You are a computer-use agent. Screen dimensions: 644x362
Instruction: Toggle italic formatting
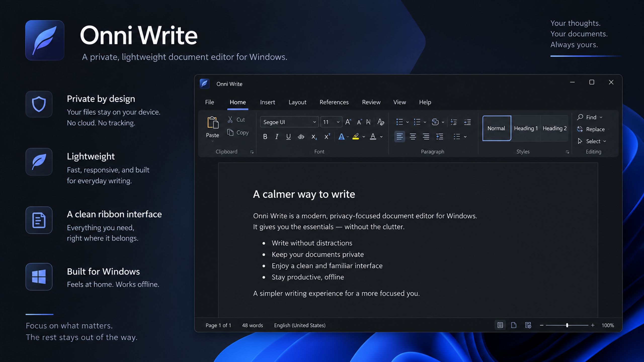pos(277,137)
